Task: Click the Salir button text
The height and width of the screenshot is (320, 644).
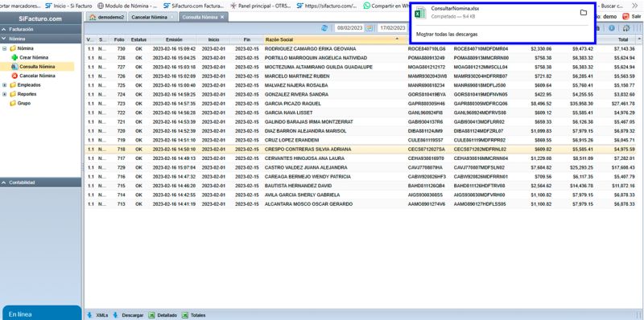Action: click(x=636, y=17)
